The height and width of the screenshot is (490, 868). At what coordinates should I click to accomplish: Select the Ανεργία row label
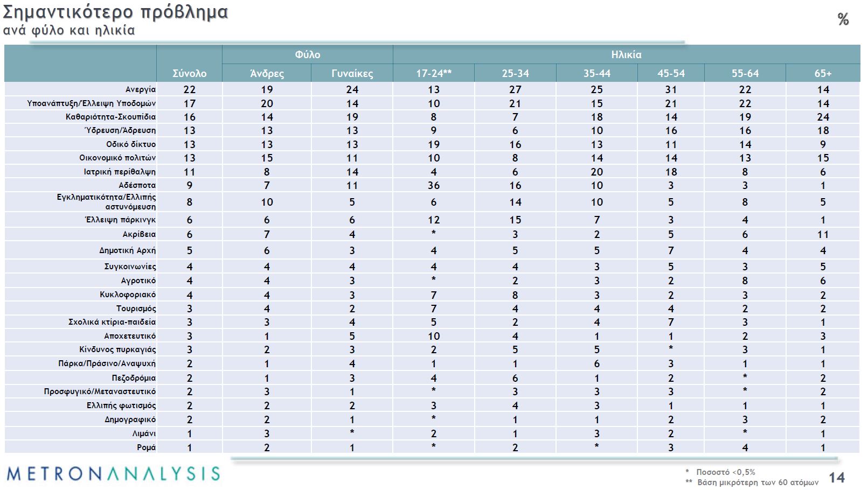[141, 89]
